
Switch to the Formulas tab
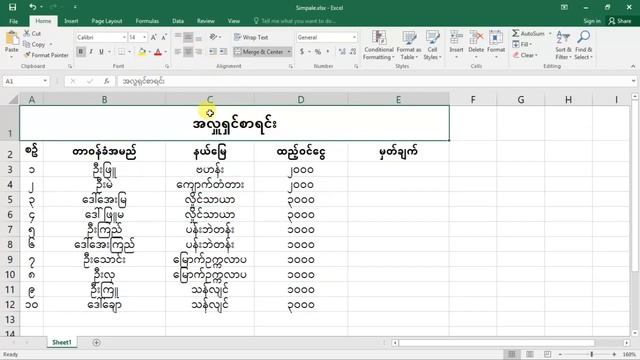[x=147, y=21]
